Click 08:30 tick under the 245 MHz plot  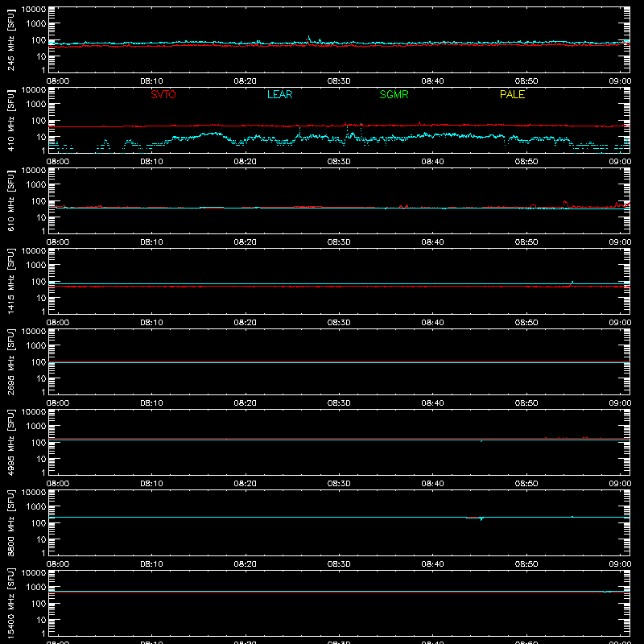tap(339, 81)
